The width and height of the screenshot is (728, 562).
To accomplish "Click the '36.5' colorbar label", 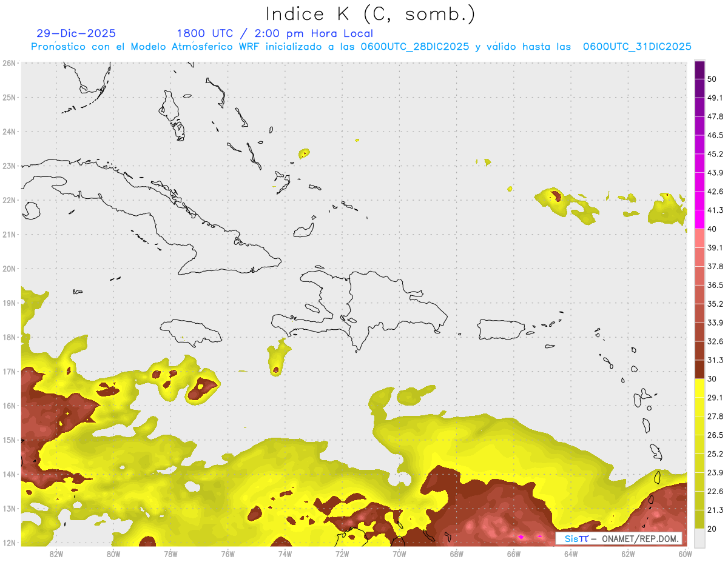I will click(715, 285).
